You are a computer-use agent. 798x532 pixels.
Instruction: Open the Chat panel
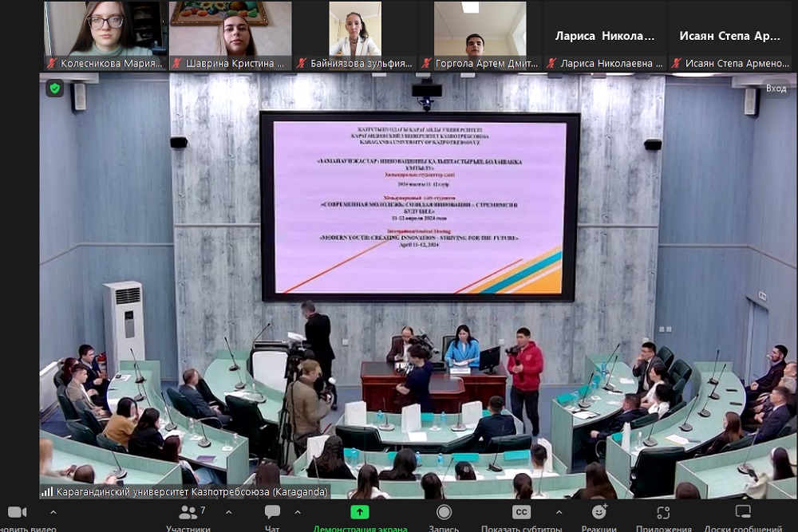pos(272,513)
